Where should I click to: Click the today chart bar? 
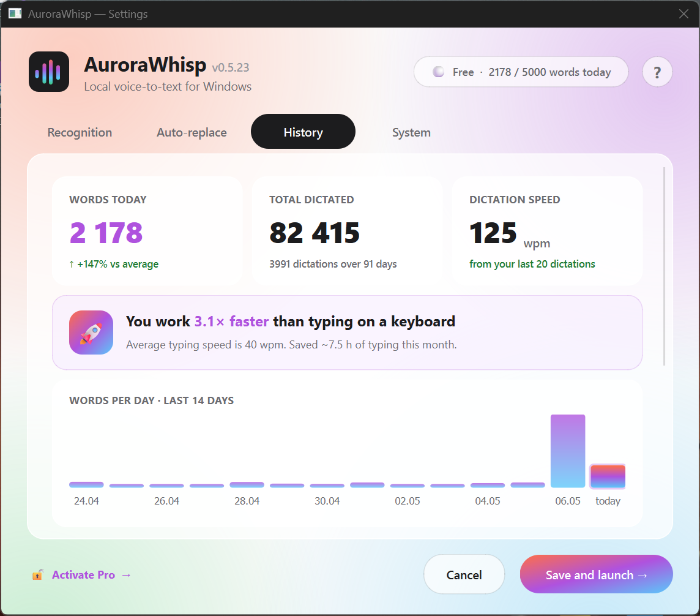[x=608, y=476]
